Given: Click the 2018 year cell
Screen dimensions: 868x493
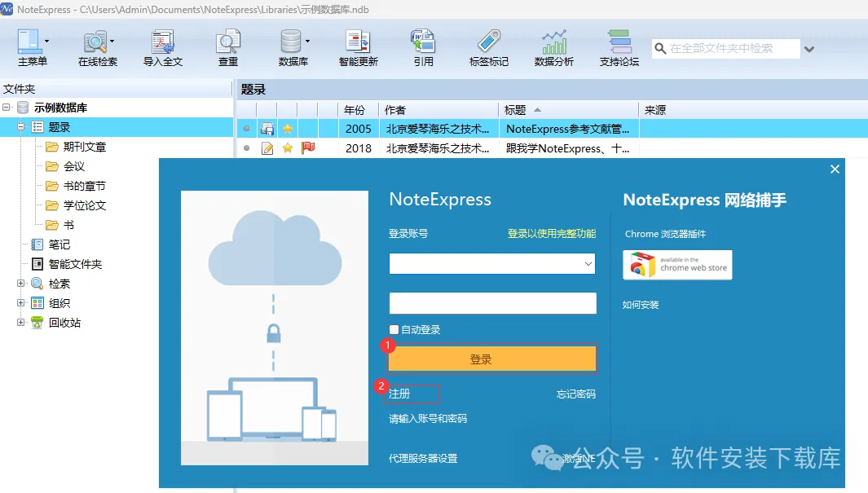Looking at the screenshot, I should click(x=358, y=148).
